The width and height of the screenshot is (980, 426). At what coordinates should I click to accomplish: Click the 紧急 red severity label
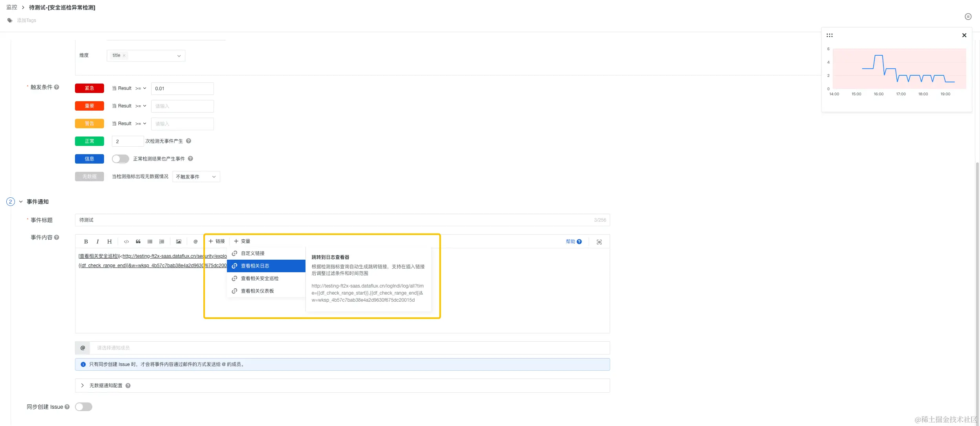[90, 88]
